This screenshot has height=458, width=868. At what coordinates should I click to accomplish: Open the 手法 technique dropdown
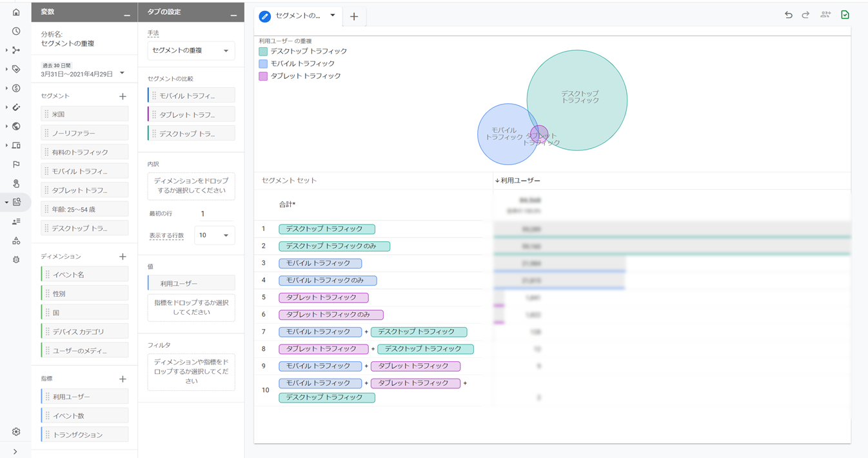tap(191, 50)
